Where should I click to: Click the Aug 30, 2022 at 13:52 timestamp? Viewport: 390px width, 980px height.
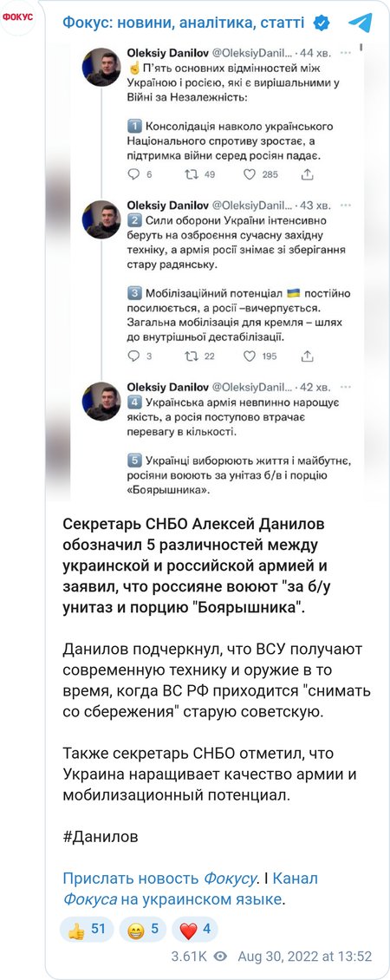304,957
